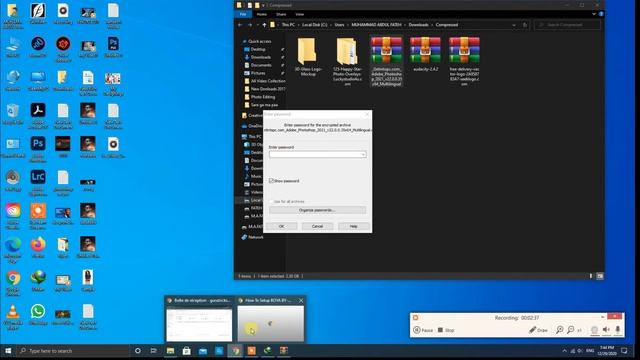Viewport: 640px width, 360px height.
Task: Open the File tab in File Explorer
Action: click(x=243, y=14)
